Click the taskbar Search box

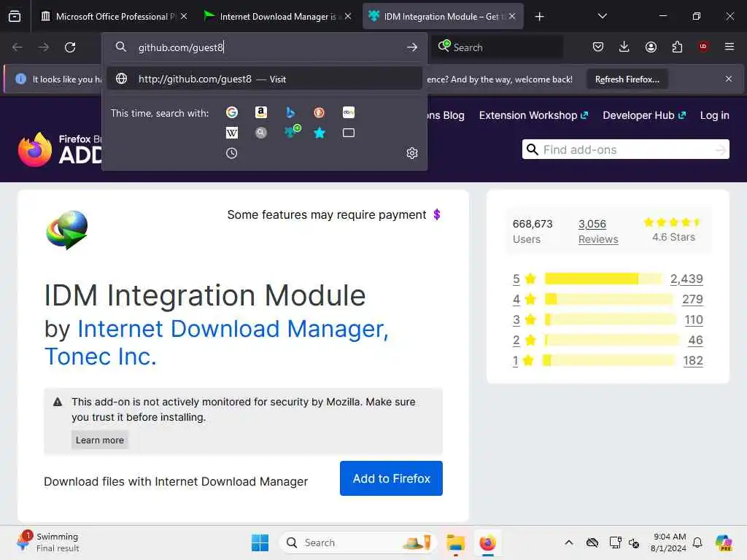[357, 542]
